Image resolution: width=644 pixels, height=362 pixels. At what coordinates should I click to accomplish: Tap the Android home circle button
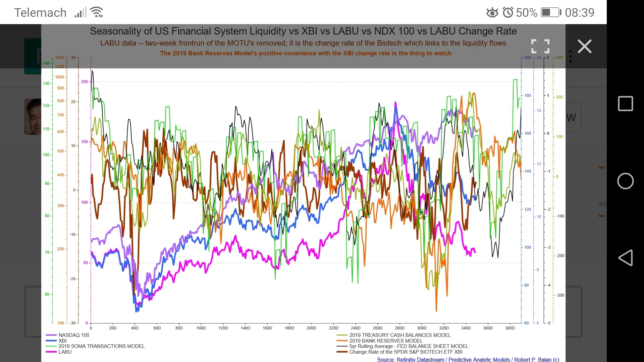click(625, 181)
